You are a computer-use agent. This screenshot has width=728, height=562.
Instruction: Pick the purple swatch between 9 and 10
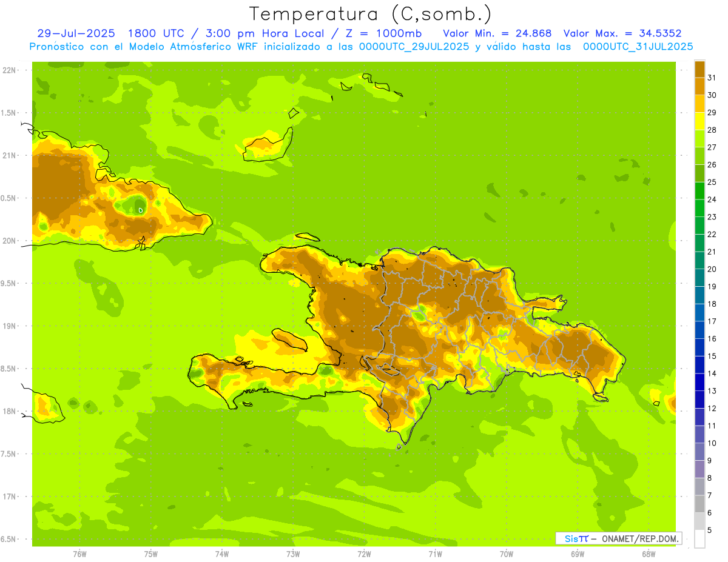[x=699, y=452]
